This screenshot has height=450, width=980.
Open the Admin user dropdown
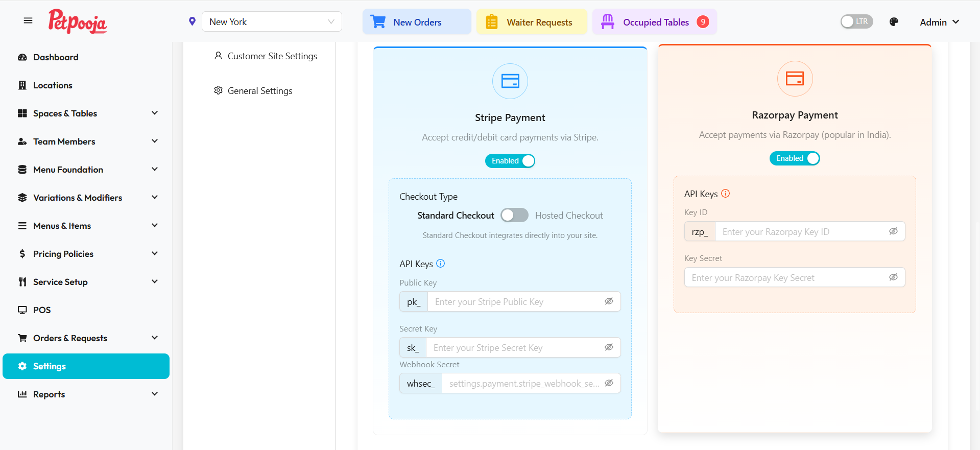(939, 22)
